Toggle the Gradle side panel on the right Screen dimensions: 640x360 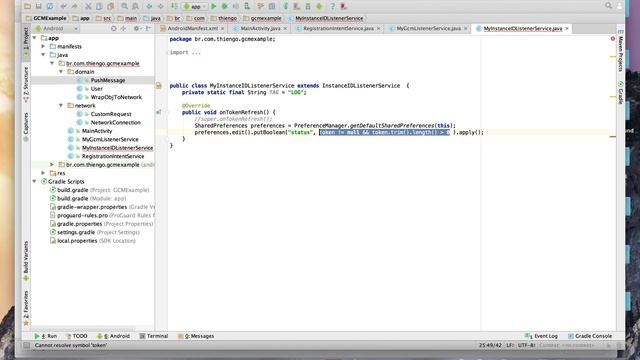point(620,93)
